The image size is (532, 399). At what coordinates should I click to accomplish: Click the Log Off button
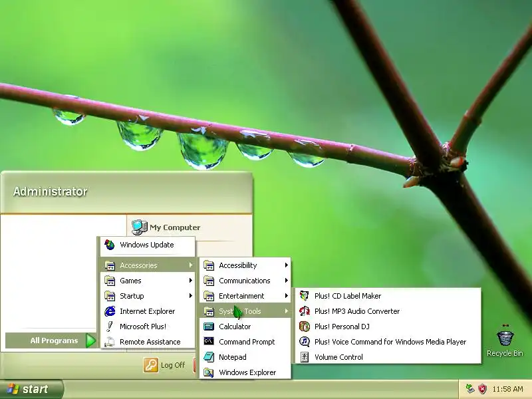(164, 365)
